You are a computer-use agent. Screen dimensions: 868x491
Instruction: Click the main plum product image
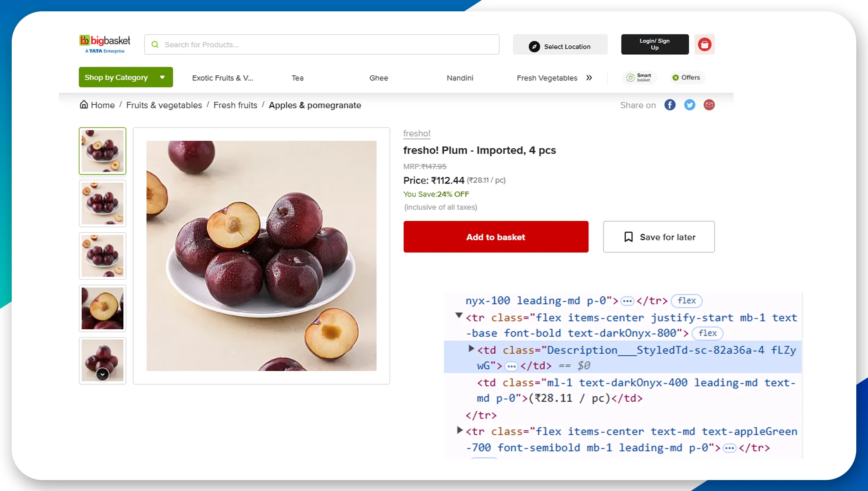click(262, 256)
